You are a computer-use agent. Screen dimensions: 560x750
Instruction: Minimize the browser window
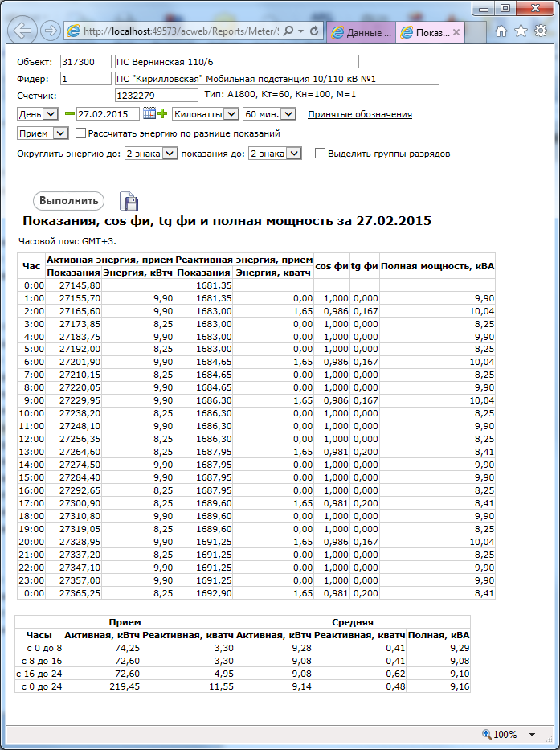484,8
